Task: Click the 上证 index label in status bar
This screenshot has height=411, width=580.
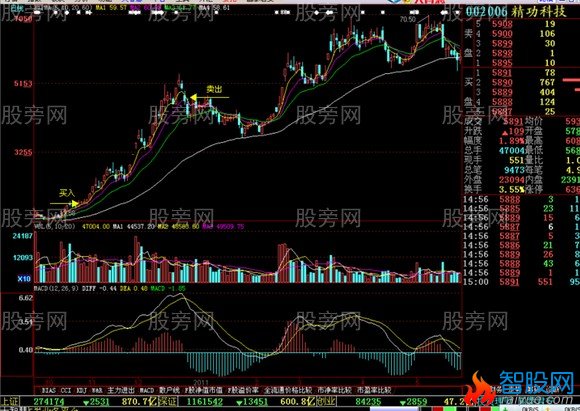Action: pyautogui.click(x=10, y=401)
